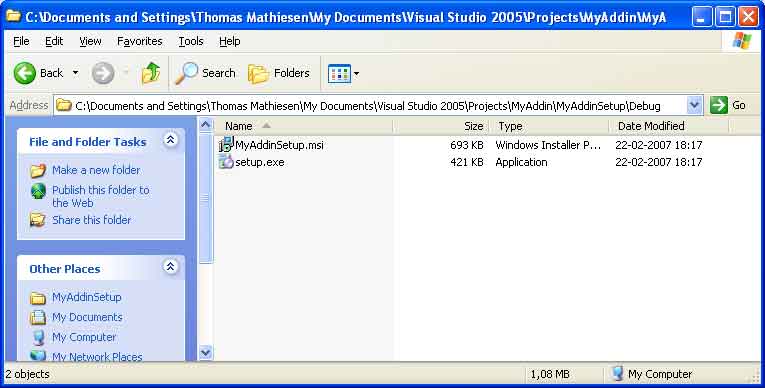This screenshot has width=765, height=388.
Task: Select the setup.exe file
Action: [260, 162]
